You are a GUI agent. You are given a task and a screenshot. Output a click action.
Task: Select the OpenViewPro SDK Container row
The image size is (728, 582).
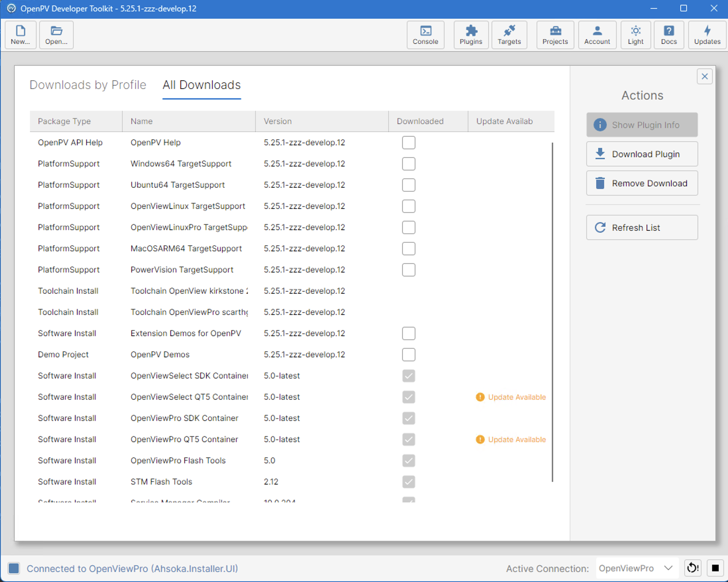[292, 418]
